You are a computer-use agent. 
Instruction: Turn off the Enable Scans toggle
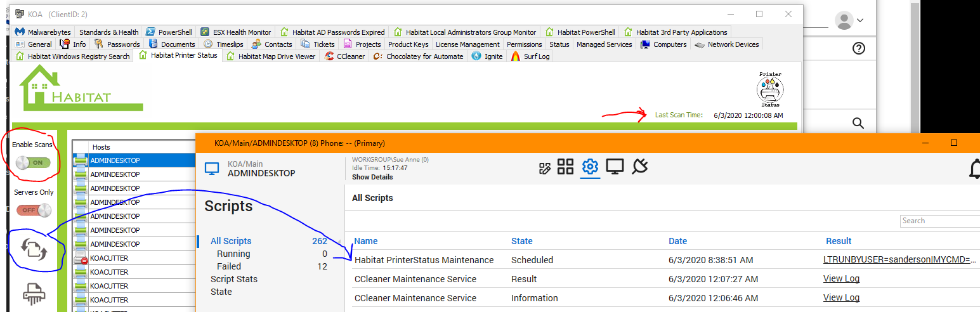pos(33,163)
